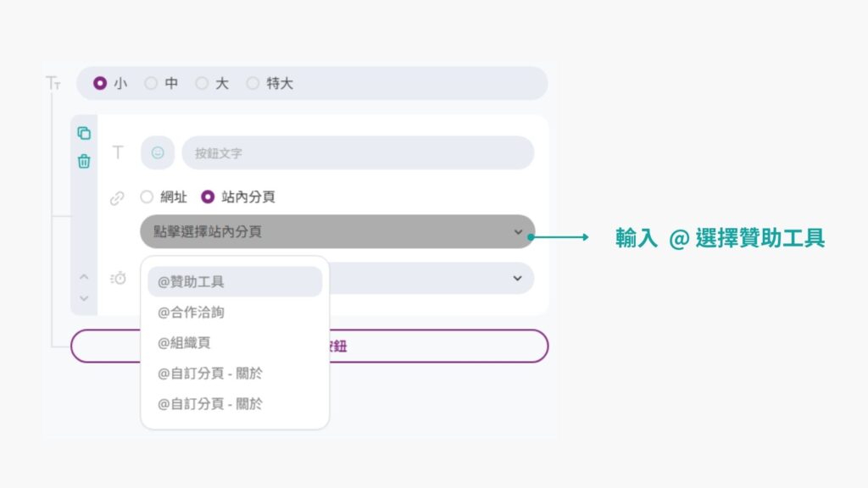Select the 中 size radio button
This screenshot has height=488, width=868.
pos(151,84)
